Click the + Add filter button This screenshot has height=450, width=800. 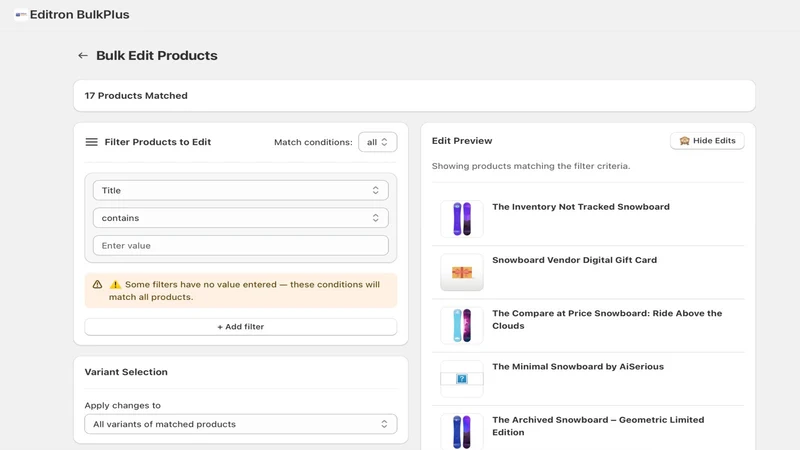(241, 327)
